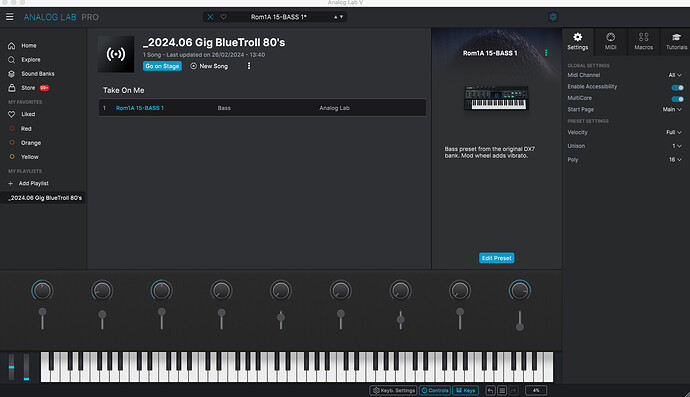Click the blue X icon in preset bar
This screenshot has height=397, width=690.
pos(210,17)
